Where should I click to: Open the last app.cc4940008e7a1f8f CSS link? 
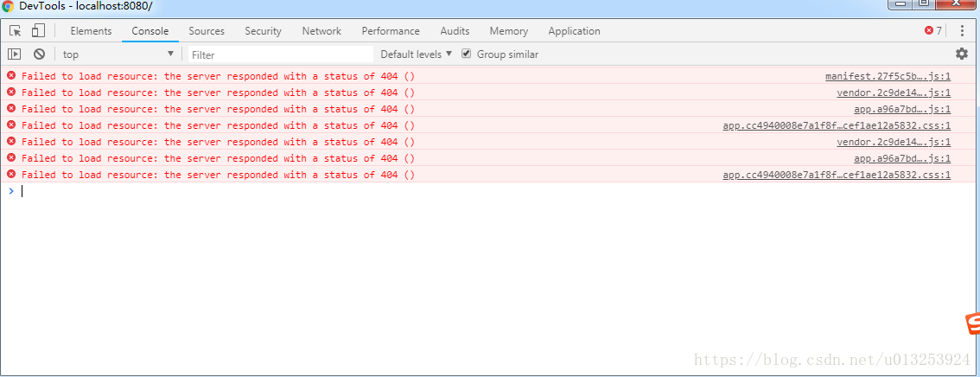[x=837, y=175]
